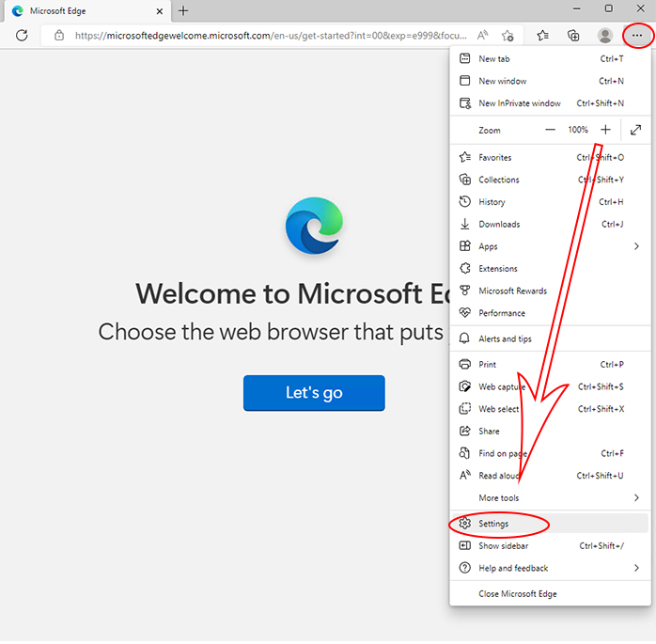Open the Favorites toolbar icon

542,36
